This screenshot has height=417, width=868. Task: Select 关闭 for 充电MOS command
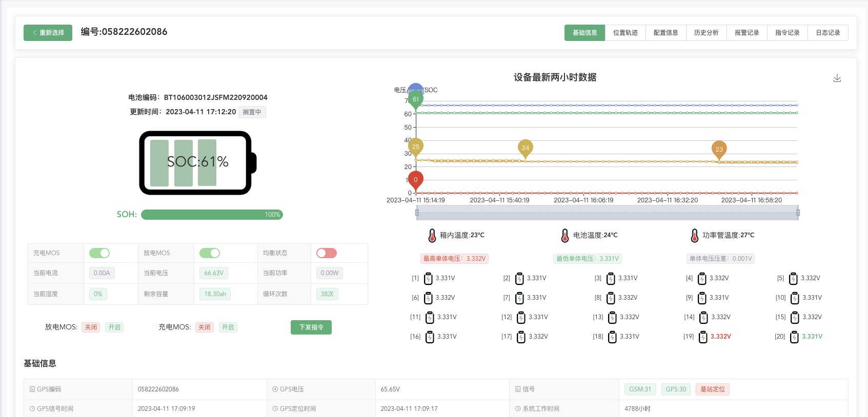tap(205, 327)
